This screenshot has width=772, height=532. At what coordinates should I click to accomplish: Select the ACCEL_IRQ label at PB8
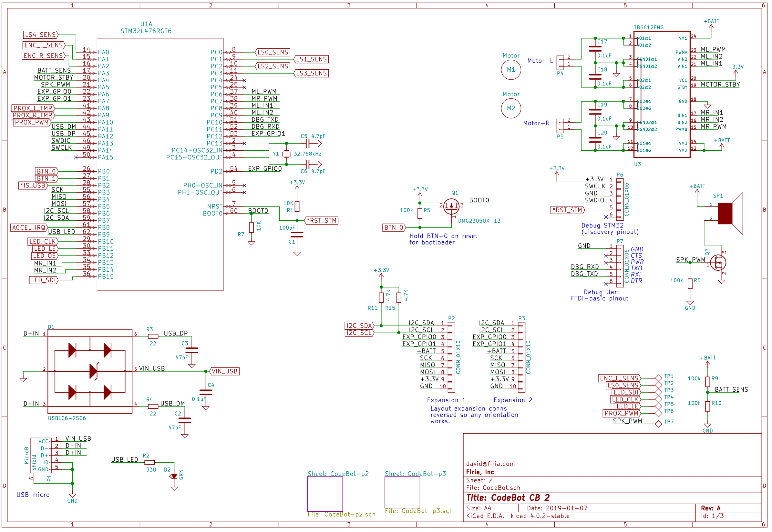(29, 228)
